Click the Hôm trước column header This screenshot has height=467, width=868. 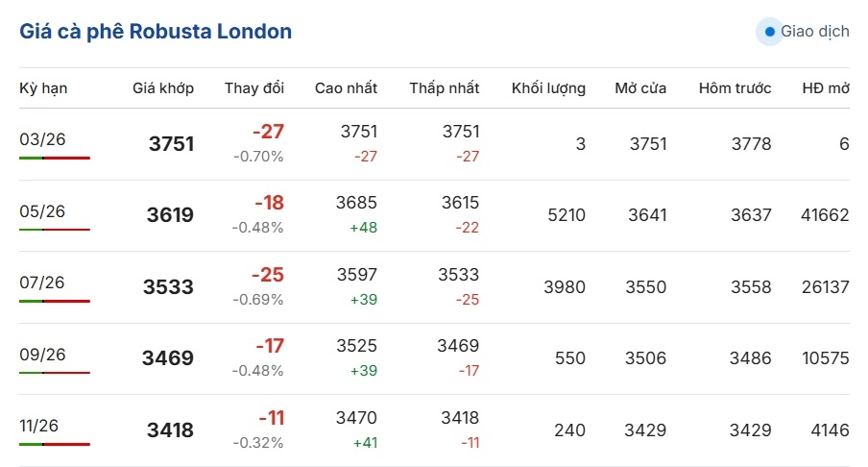pyautogui.click(x=735, y=88)
